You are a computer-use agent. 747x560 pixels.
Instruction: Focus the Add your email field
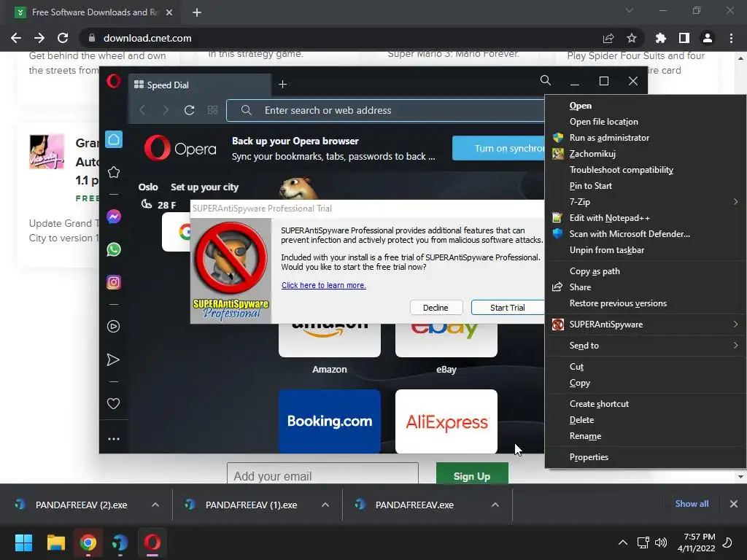tap(322, 474)
